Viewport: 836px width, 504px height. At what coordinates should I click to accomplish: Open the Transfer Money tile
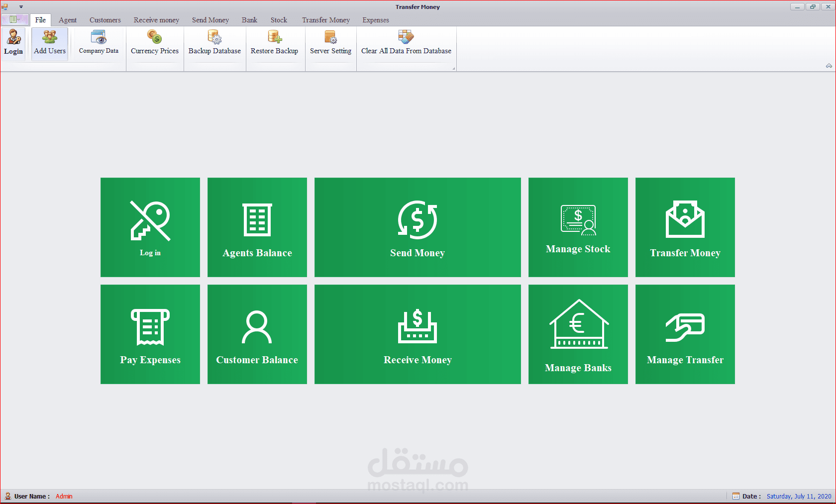point(685,227)
